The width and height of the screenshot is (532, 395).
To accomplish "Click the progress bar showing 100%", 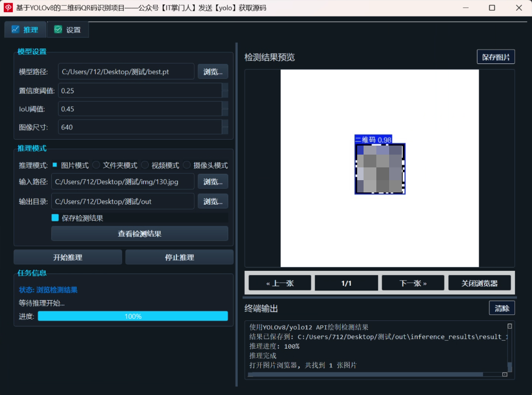I will coord(133,316).
